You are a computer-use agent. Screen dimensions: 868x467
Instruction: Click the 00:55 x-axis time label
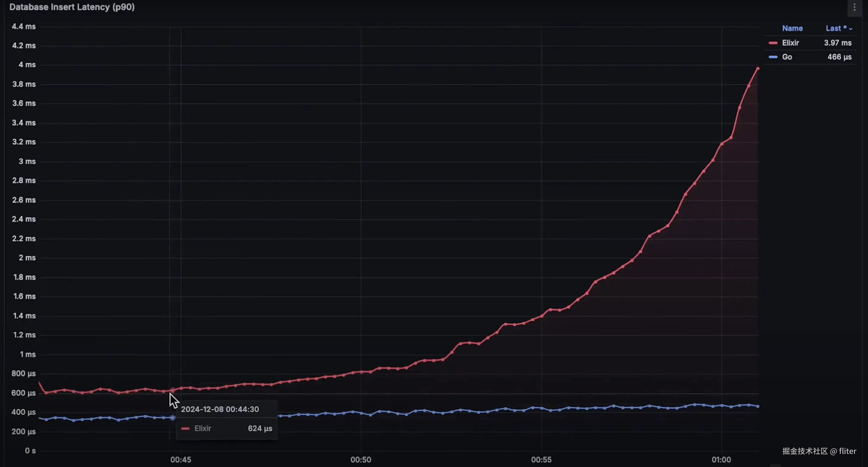(x=541, y=460)
